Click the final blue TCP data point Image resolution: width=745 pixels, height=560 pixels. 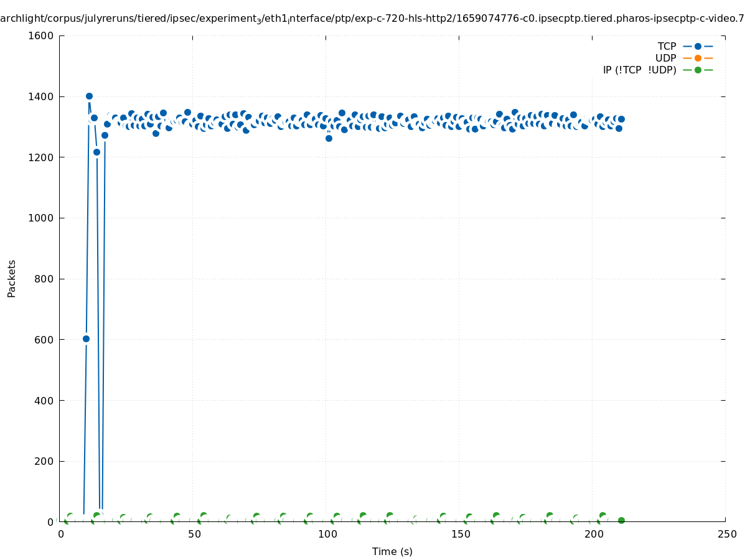click(x=621, y=119)
